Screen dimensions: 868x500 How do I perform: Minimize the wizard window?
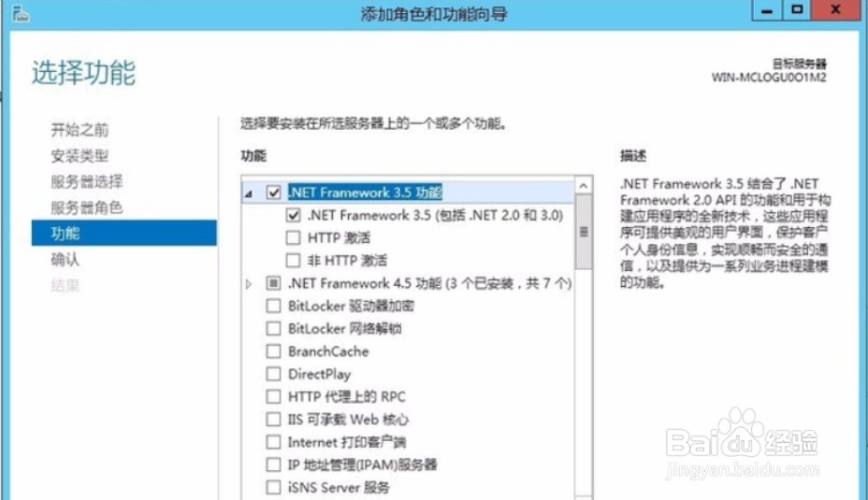pyautogui.click(x=767, y=10)
